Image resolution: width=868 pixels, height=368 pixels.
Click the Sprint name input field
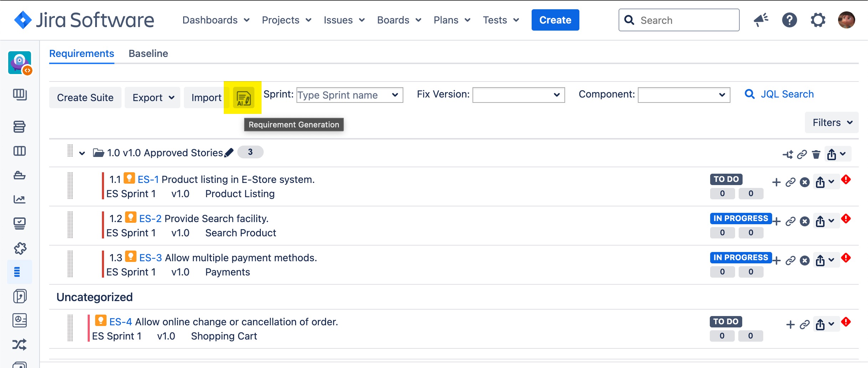[x=343, y=95]
